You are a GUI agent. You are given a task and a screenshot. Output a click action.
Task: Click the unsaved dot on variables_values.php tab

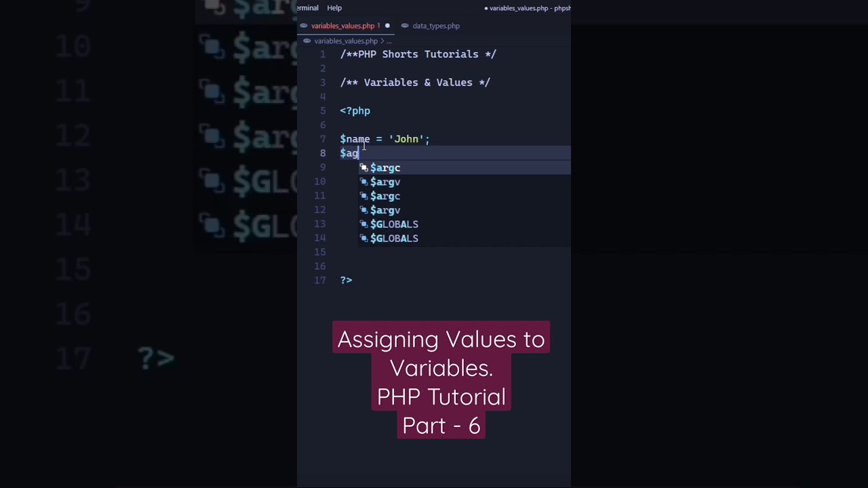click(387, 26)
